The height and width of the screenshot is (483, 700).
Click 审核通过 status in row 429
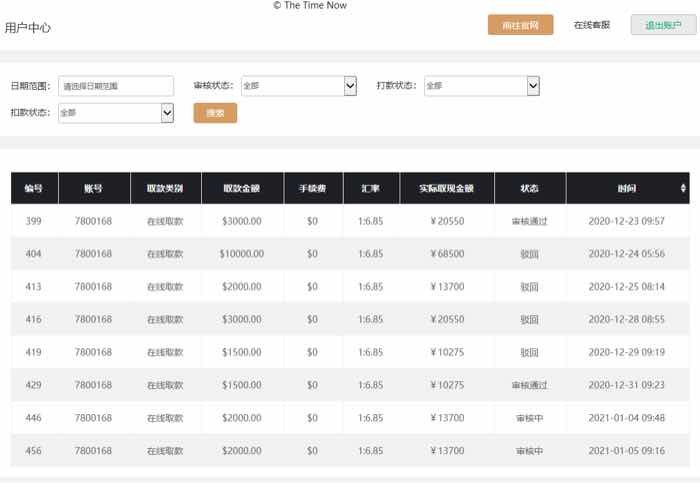point(530,385)
